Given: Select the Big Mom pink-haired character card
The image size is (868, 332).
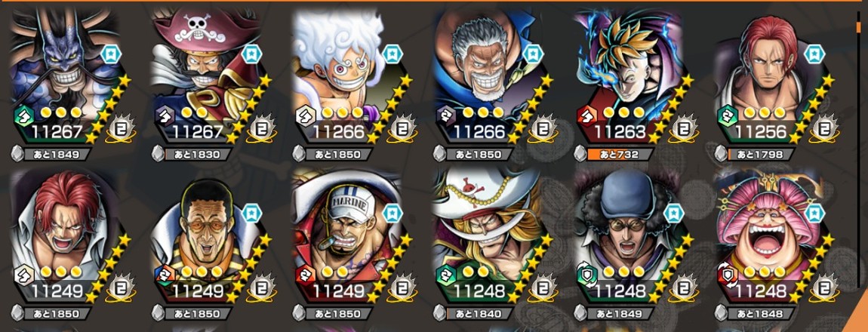Looking at the screenshot, I should point(774,236).
